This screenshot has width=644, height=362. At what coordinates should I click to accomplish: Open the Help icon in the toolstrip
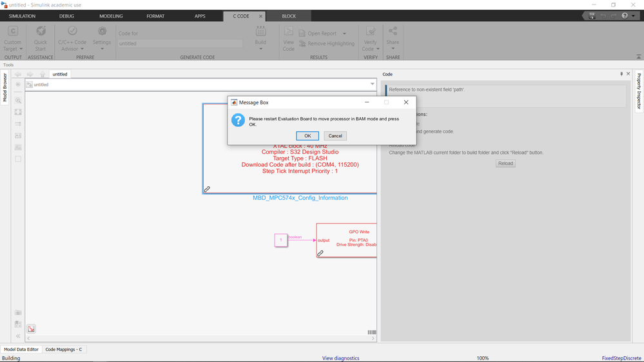(625, 16)
